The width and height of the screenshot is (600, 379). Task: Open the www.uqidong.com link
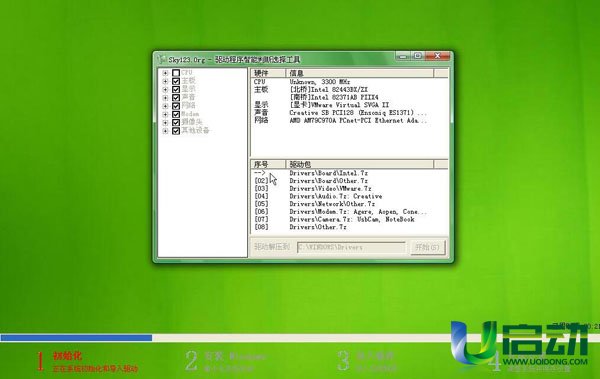click(545, 361)
